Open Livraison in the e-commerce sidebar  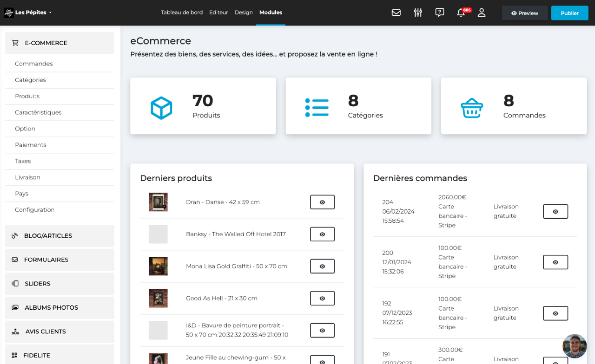click(28, 177)
